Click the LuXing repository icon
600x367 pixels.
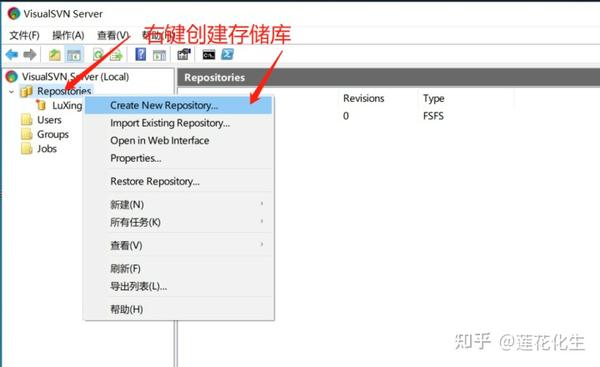tap(41, 105)
